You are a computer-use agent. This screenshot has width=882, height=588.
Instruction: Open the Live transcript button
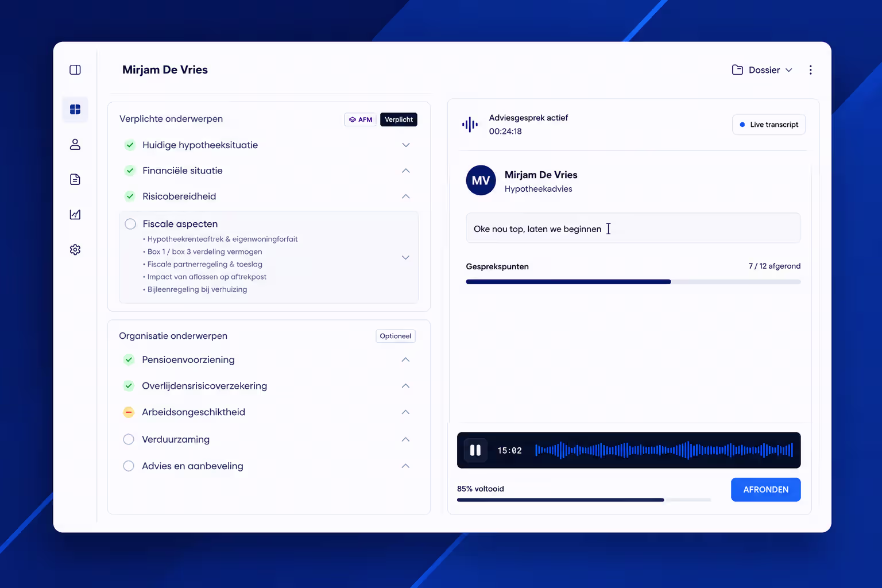tap(769, 125)
